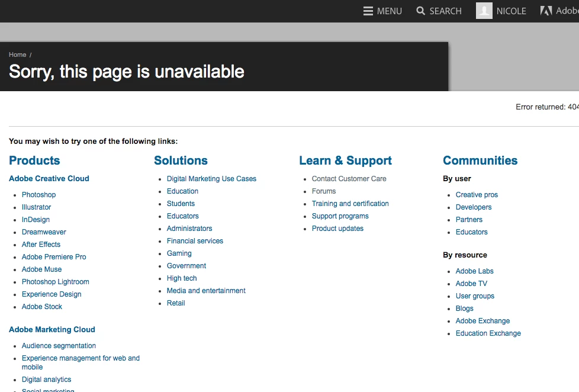
Task: Open Media and entertainment link
Action: click(x=206, y=291)
